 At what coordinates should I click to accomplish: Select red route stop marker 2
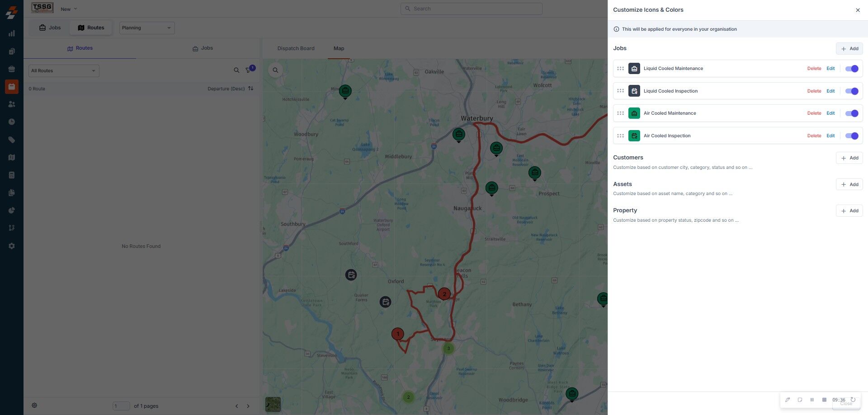click(444, 294)
